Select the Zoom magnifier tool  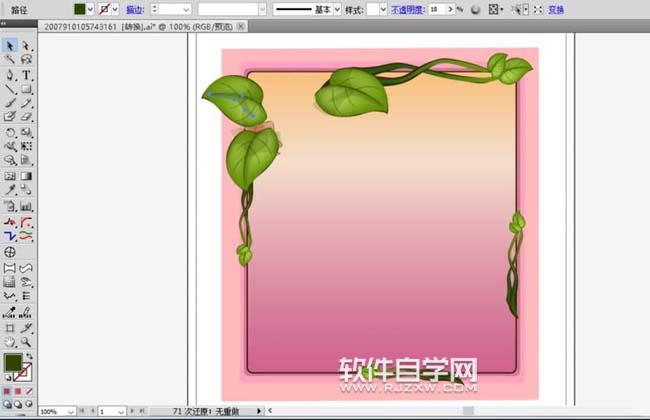(x=26, y=342)
